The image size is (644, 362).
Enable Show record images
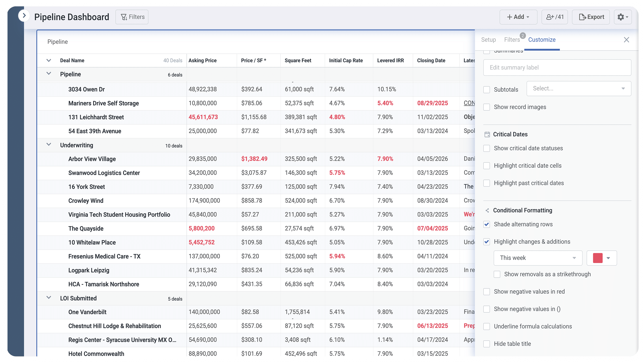[487, 107]
